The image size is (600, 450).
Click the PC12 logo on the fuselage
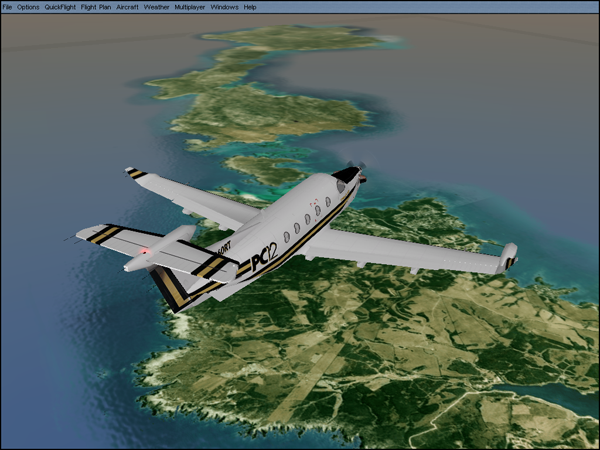pos(264,256)
